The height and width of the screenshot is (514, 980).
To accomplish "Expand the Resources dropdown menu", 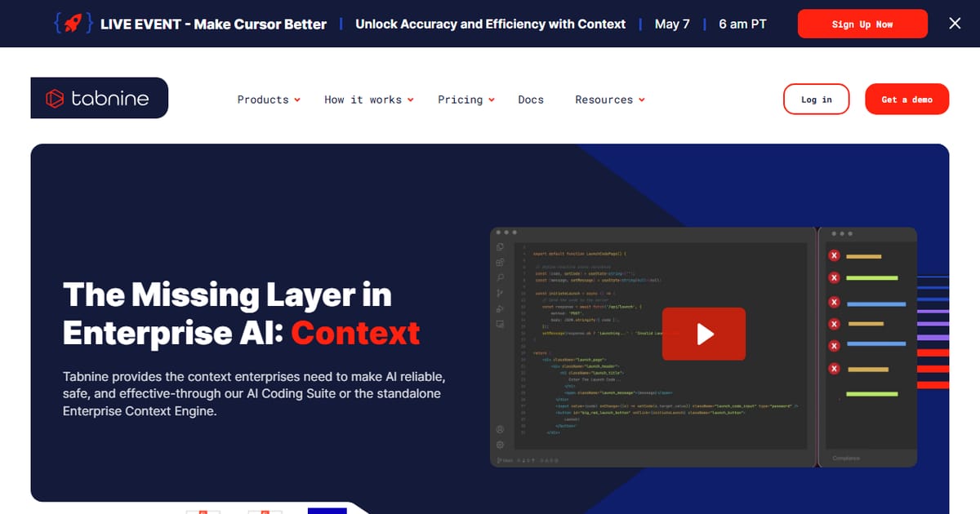I will pyautogui.click(x=610, y=100).
